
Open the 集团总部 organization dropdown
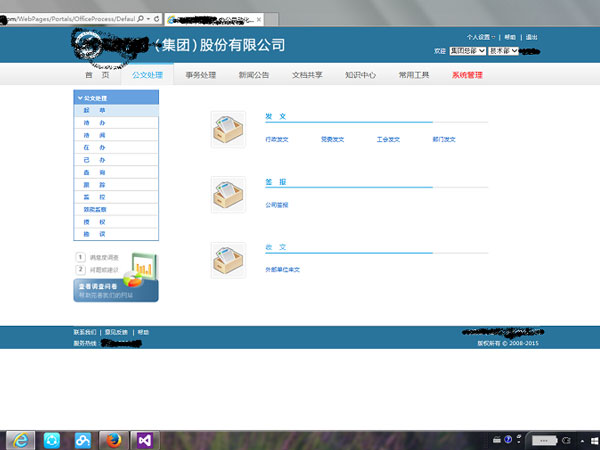[x=467, y=50]
